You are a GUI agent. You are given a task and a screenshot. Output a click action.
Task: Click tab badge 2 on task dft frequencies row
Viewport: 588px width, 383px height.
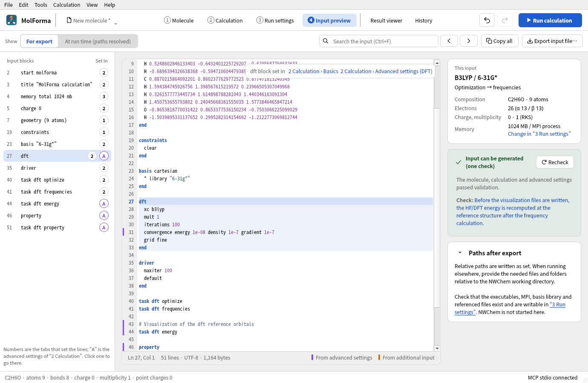pyautogui.click(x=104, y=192)
